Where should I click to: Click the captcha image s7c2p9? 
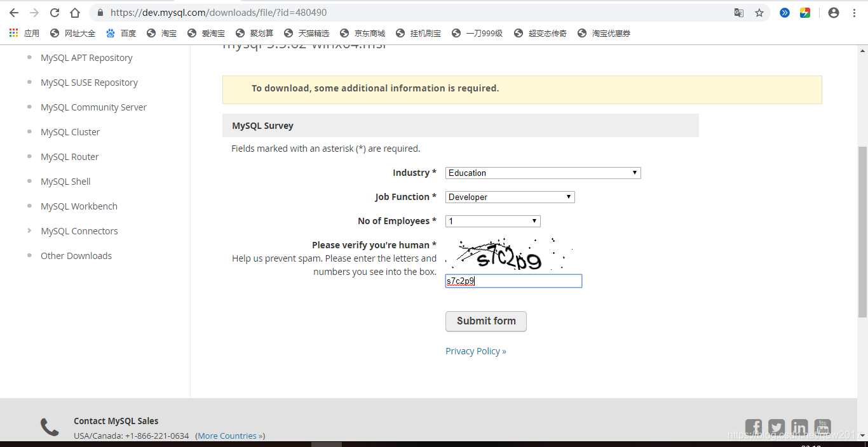pos(508,255)
